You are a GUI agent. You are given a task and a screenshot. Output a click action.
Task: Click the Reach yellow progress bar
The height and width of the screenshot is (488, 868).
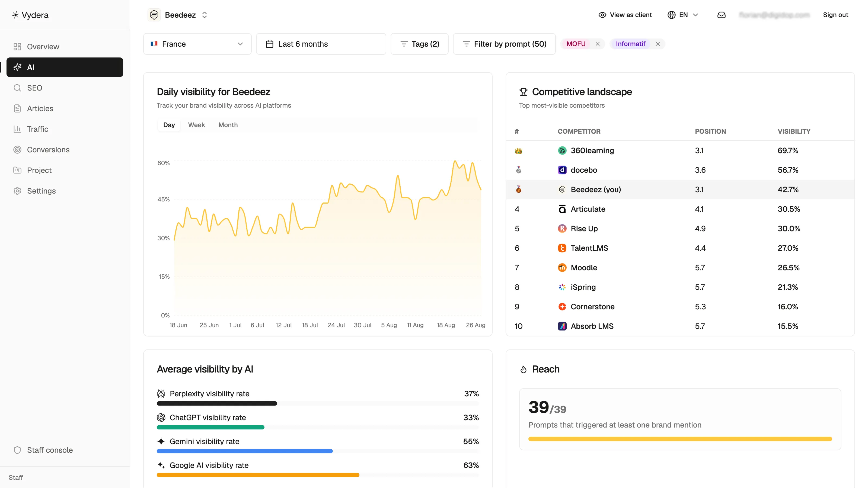pyautogui.click(x=680, y=439)
